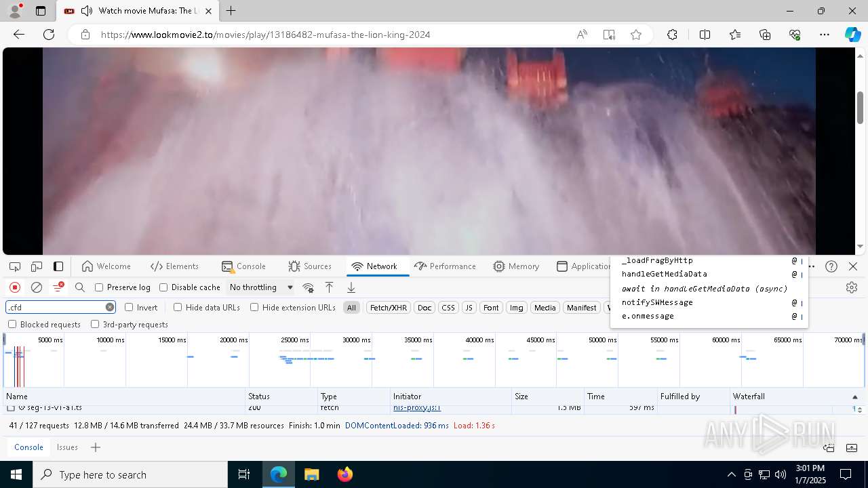Viewport: 868px width, 488px height.
Task: Open Browser essentials heart icon
Action: coord(795,35)
